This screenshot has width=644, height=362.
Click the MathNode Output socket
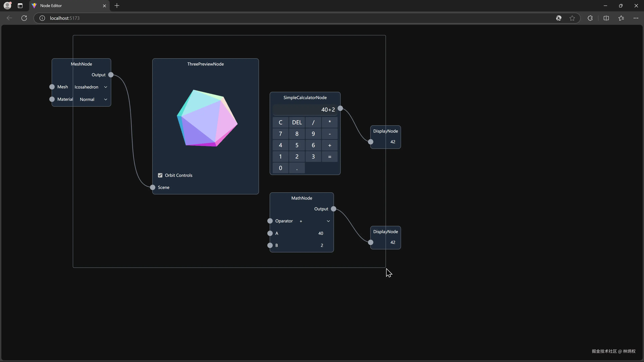click(x=334, y=209)
